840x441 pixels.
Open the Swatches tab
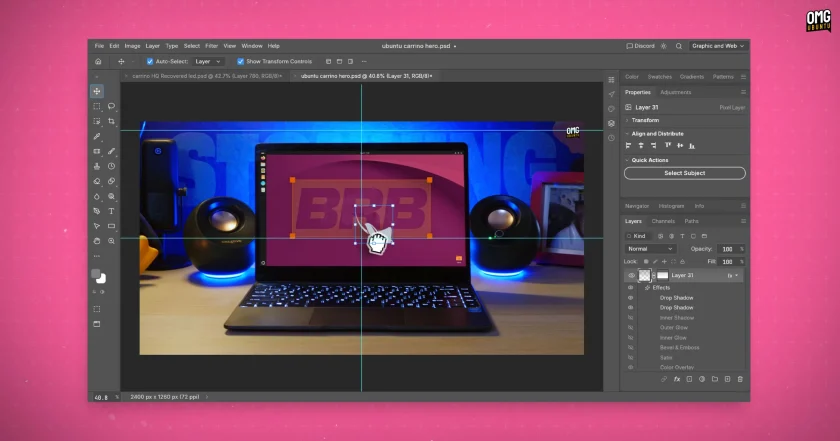(x=659, y=77)
